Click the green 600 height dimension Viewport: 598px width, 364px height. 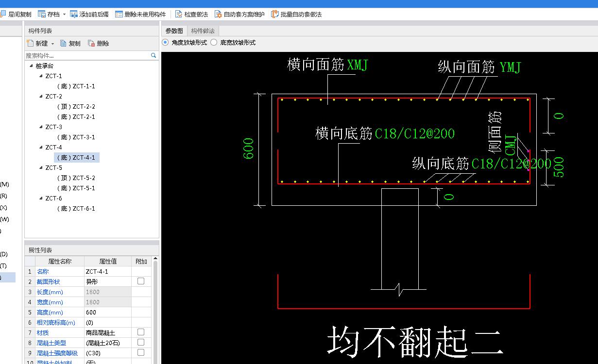(x=248, y=149)
